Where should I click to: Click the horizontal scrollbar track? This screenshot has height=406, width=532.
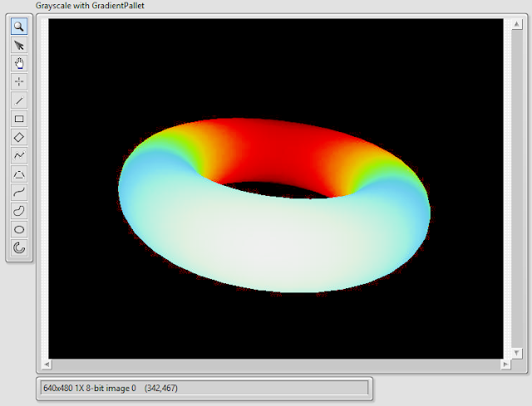point(276,364)
